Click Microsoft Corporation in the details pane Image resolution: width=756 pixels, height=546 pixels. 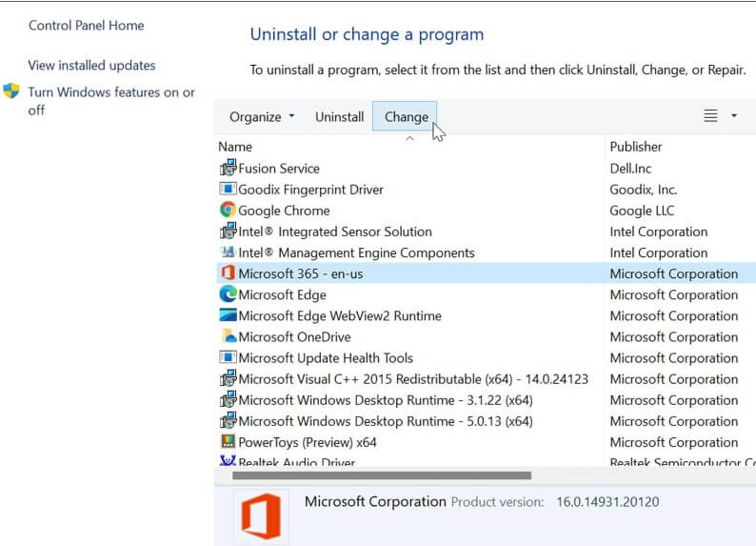(375, 501)
